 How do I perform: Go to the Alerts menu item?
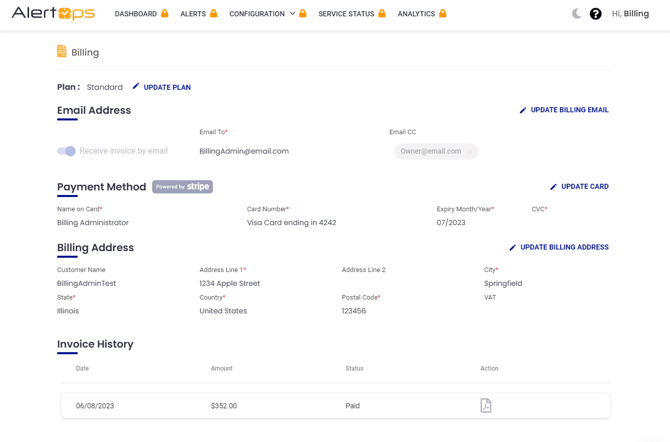tap(193, 14)
